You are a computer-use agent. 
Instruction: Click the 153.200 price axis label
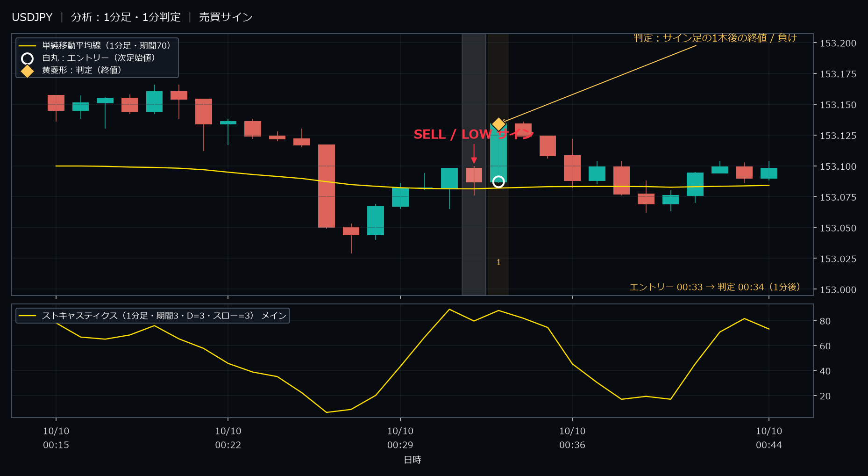pos(838,43)
